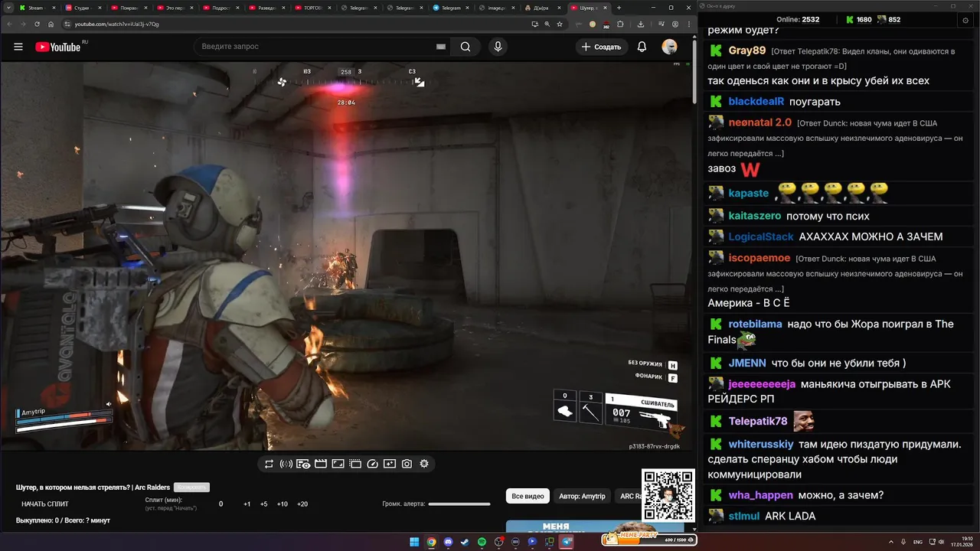Open Spotify from the taskbar

pyautogui.click(x=482, y=542)
